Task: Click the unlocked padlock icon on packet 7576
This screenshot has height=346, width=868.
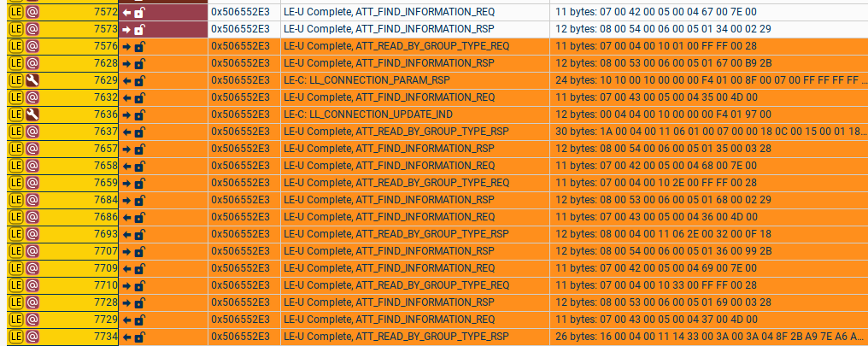Action: [139, 46]
